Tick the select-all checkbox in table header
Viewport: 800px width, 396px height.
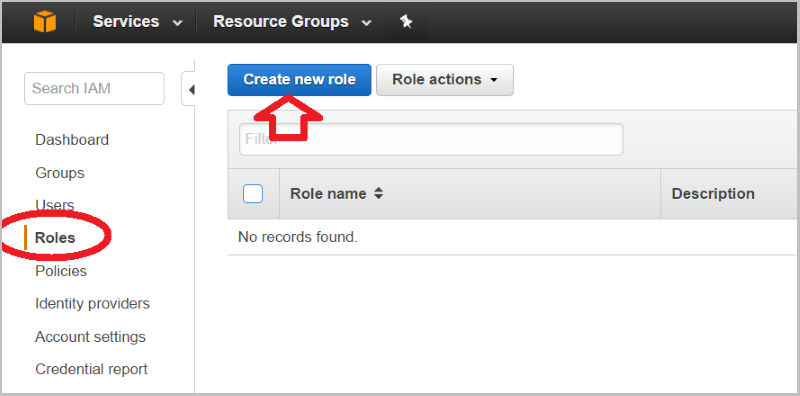pyautogui.click(x=253, y=194)
